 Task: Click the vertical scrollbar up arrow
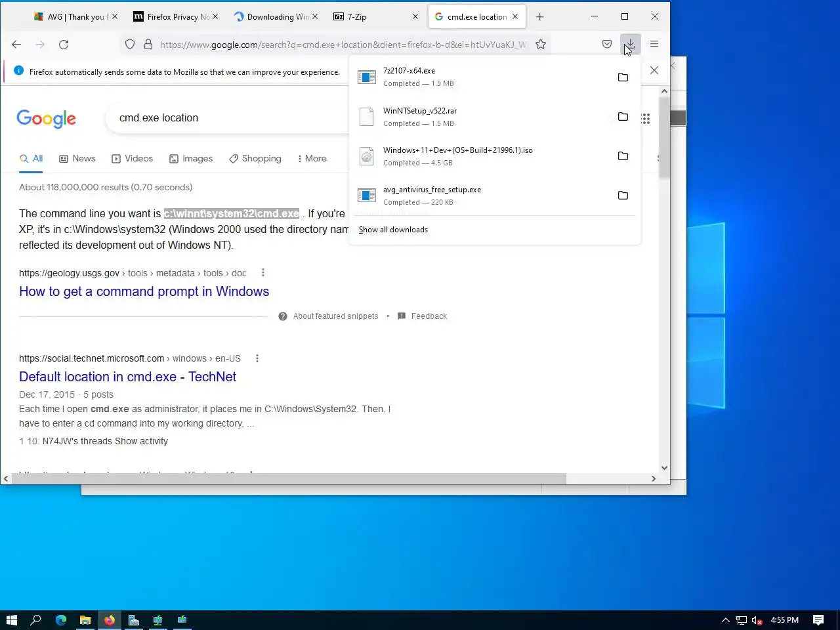(664, 92)
